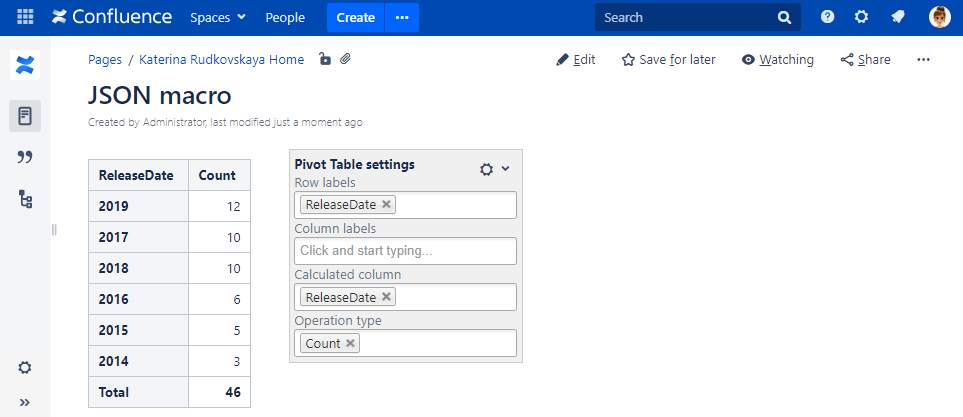Remove ReleaseDate tag from Row labels

pos(387,205)
